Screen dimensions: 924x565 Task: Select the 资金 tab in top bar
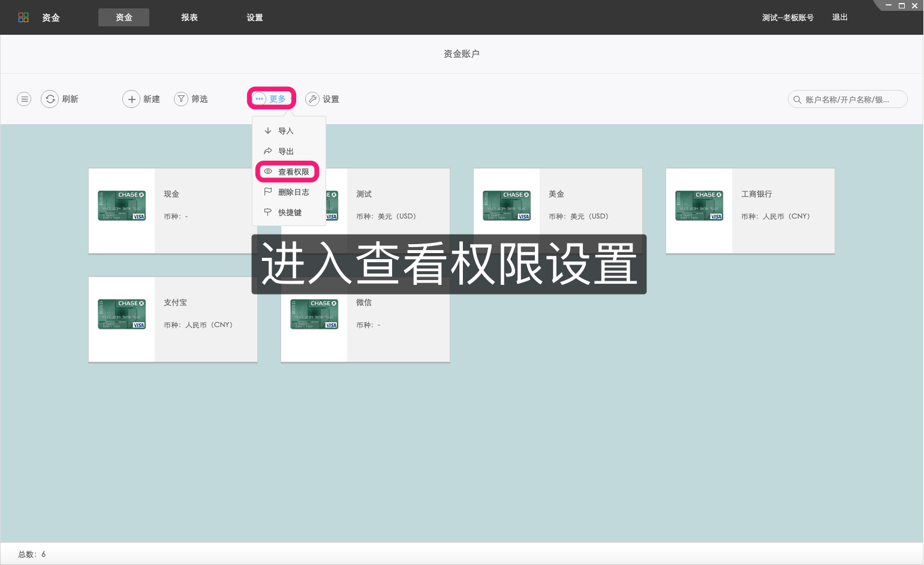[x=124, y=17]
